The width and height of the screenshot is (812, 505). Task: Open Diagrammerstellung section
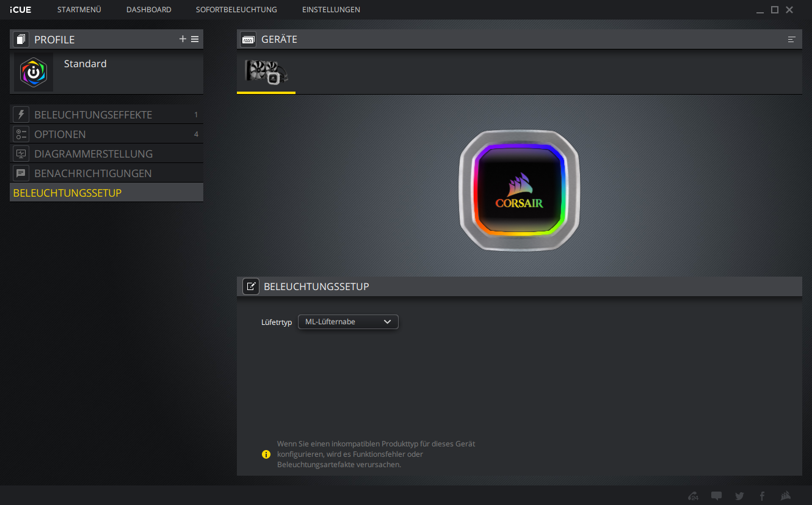tap(106, 153)
